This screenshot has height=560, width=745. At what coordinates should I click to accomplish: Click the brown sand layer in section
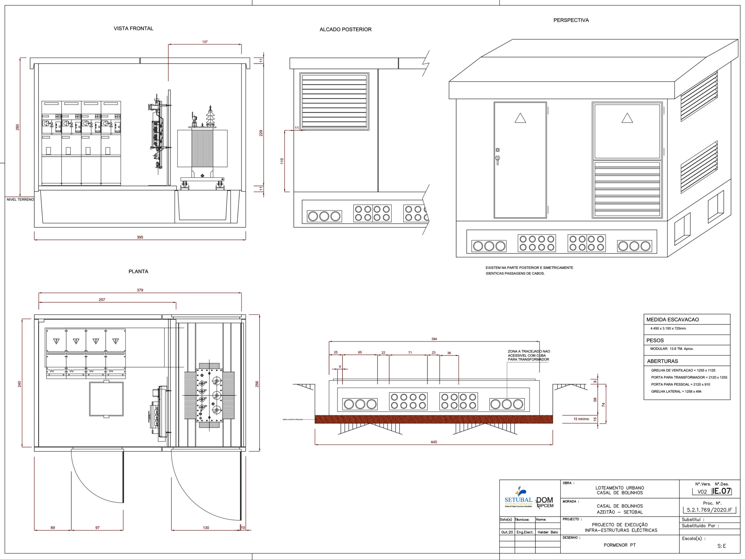[x=433, y=419]
